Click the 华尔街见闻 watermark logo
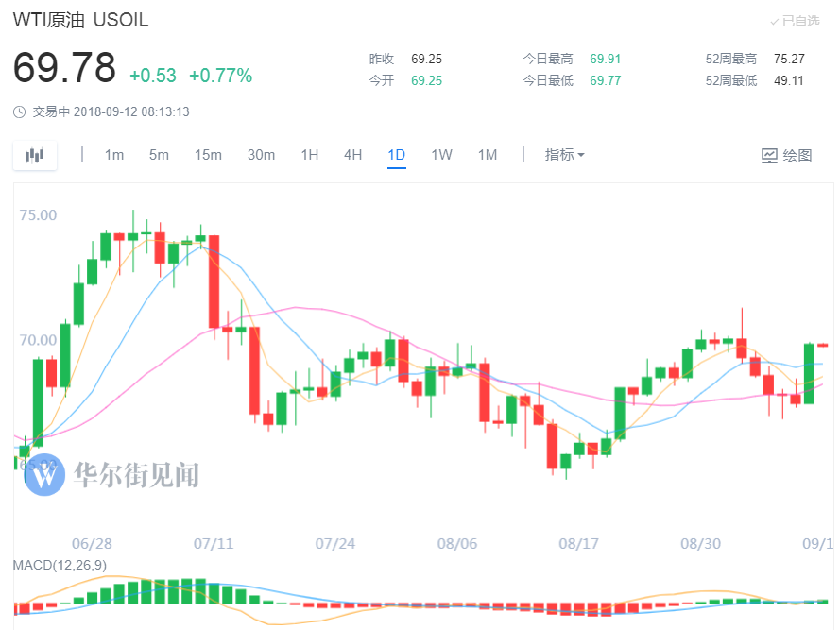 [x=45, y=474]
